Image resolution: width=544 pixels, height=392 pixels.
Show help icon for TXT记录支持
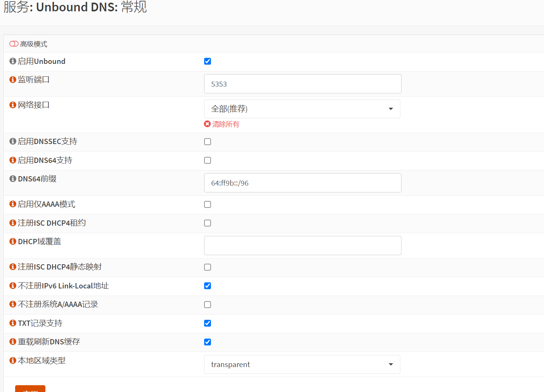tap(13, 323)
